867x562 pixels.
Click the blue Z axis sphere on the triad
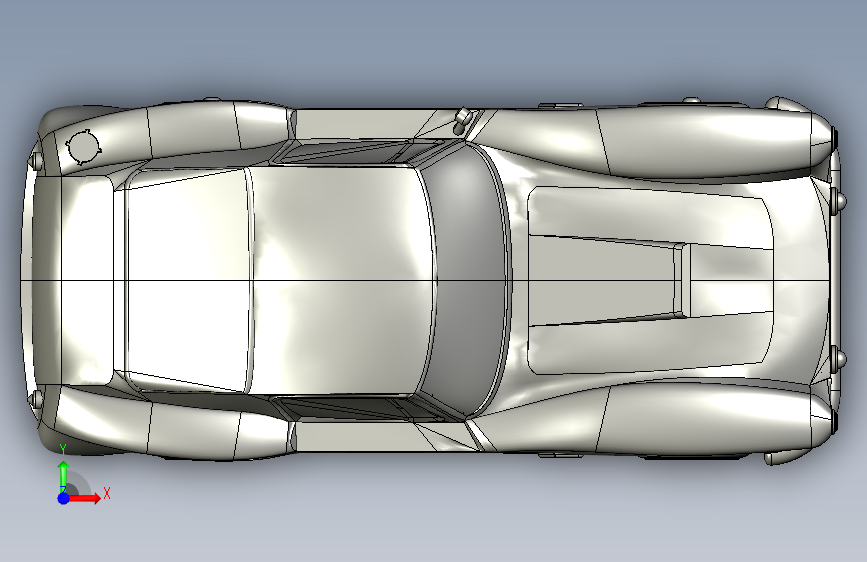(x=64, y=498)
